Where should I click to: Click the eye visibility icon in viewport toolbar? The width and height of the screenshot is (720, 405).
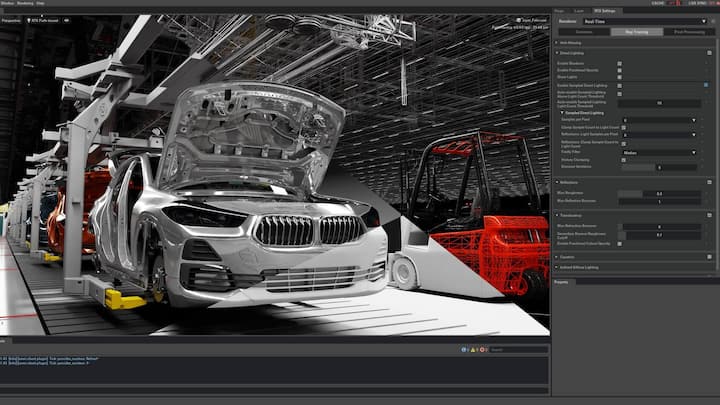click(66, 21)
